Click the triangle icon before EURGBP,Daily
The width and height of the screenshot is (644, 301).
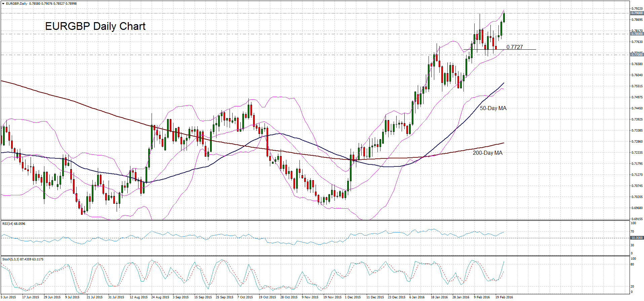click(x=3, y=4)
